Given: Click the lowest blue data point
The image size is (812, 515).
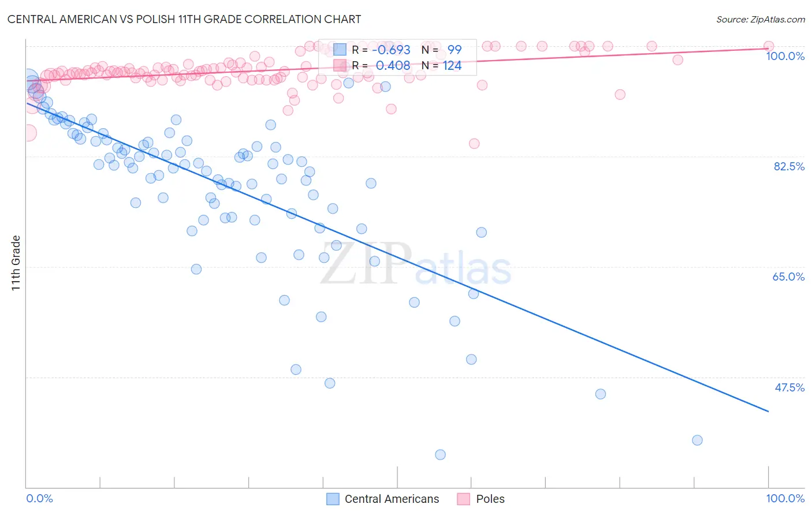Looking at the screenshot, I should [x=440, y=455].
